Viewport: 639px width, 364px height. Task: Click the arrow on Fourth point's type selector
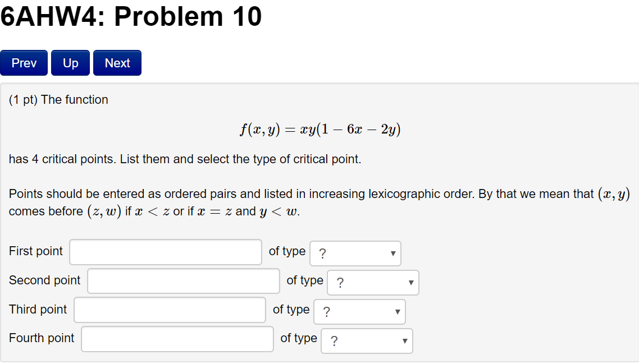405,340
